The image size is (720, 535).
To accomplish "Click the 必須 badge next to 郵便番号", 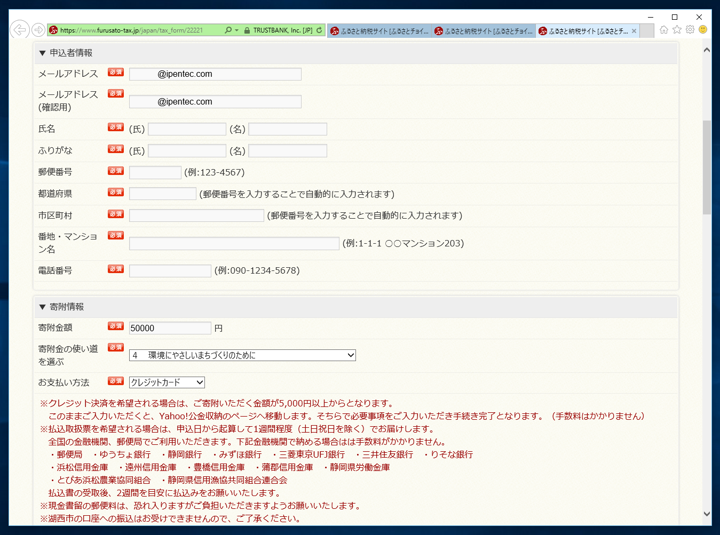I will [116, 170].
